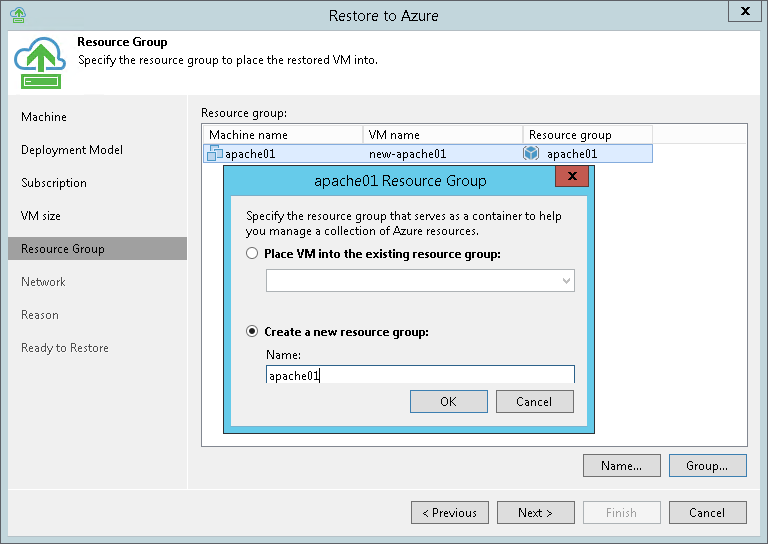
Task: Click the apache01 machine icon in list
Action: 214,154
